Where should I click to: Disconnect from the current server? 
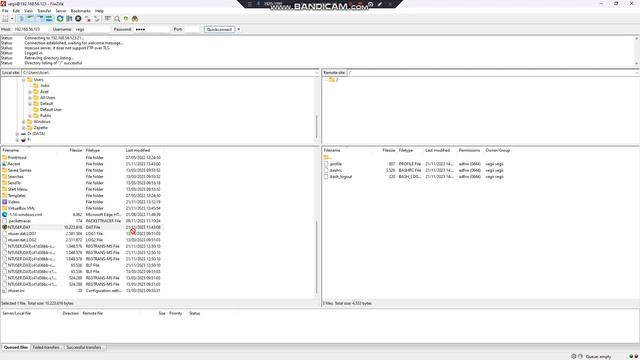click(88, 19)
